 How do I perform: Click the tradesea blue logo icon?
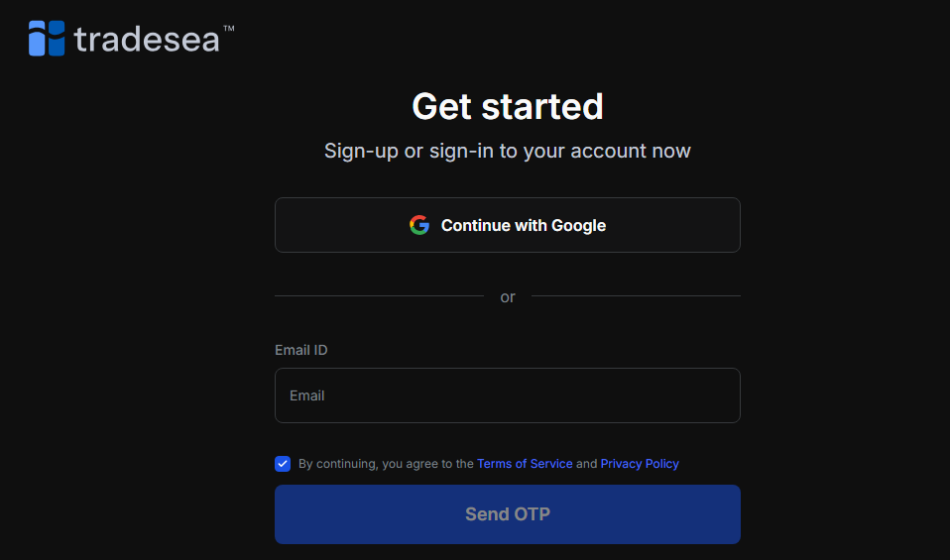(47, 38)
